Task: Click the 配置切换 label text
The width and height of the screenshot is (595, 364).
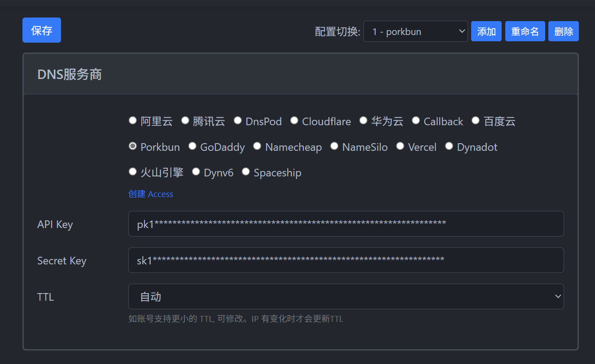Action: tap(337, 31)
